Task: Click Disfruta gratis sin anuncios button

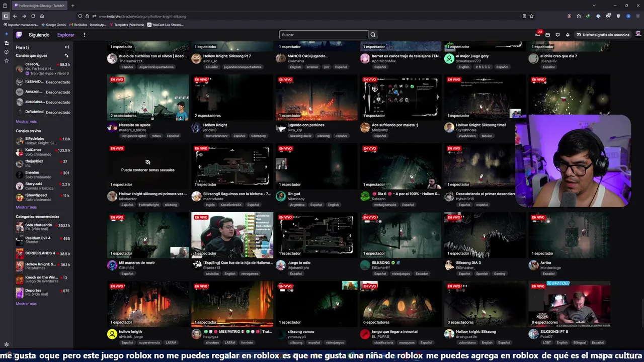Action: (x=603, y=35)
